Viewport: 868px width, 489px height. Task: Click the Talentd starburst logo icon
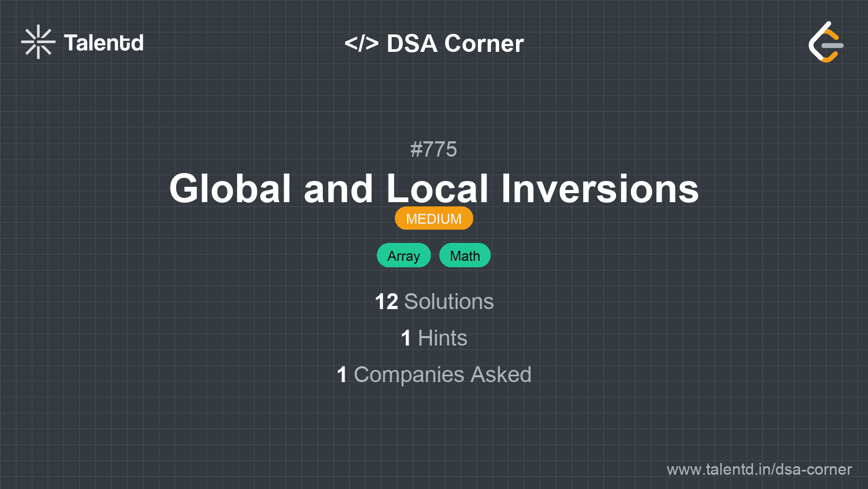click(x=38, y=42)
